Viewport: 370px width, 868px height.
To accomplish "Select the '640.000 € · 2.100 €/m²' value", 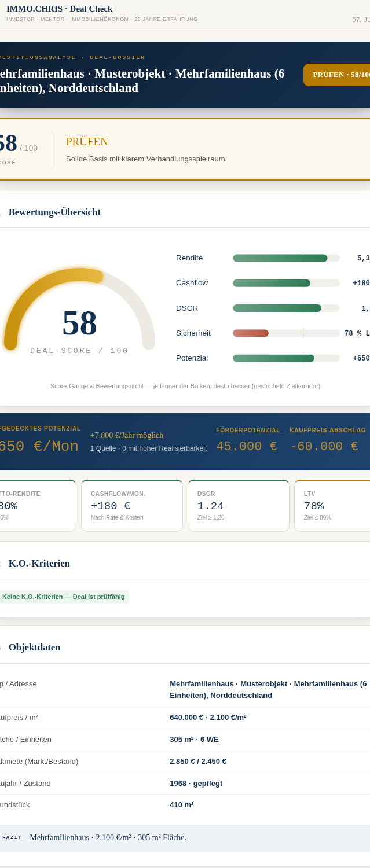I will point(208,718).
